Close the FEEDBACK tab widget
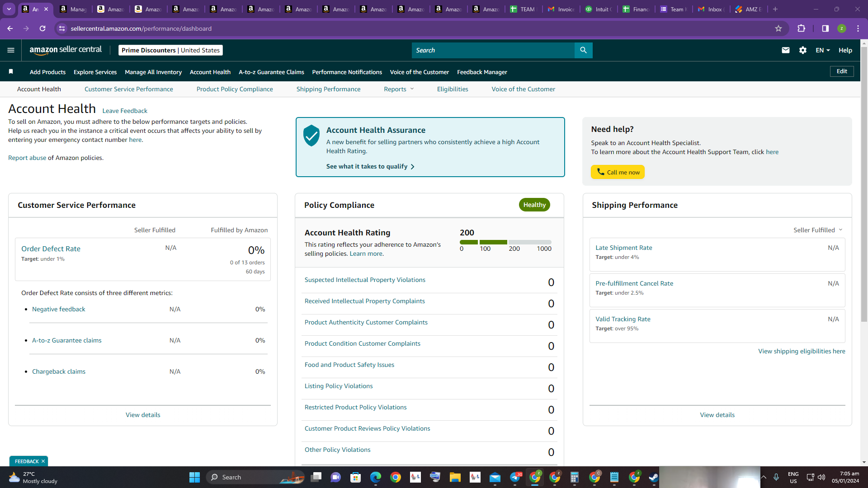Image resolution: width=868 pixels, height=488 pixels. [x=43, y=461]
